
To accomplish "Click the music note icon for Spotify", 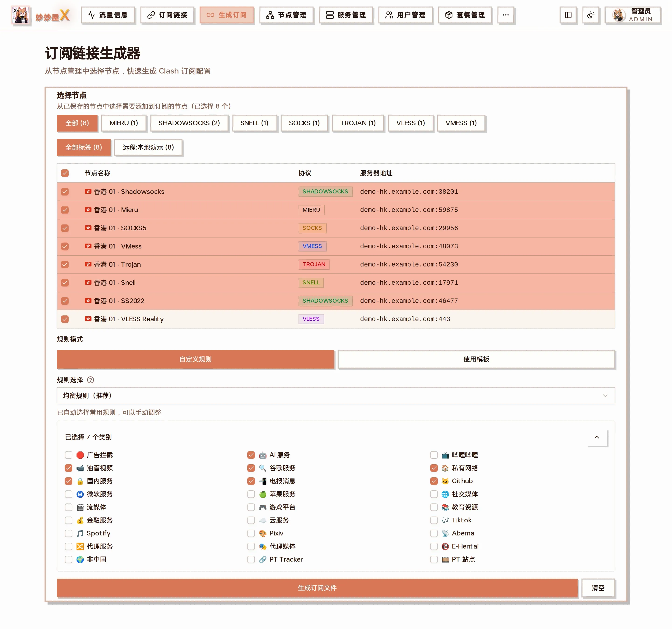I will pyautogui.click(x=80, y=533).
